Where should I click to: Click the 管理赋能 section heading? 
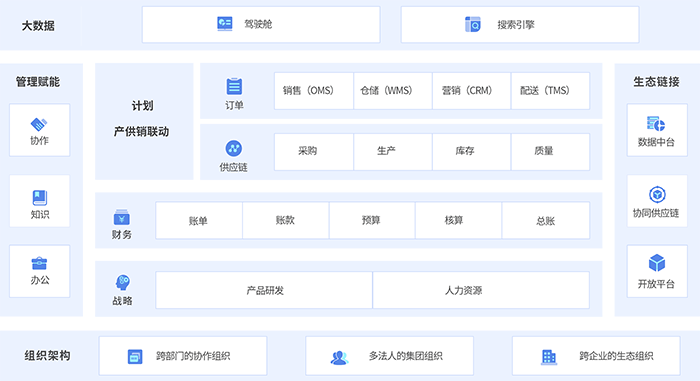click(38, 82)
